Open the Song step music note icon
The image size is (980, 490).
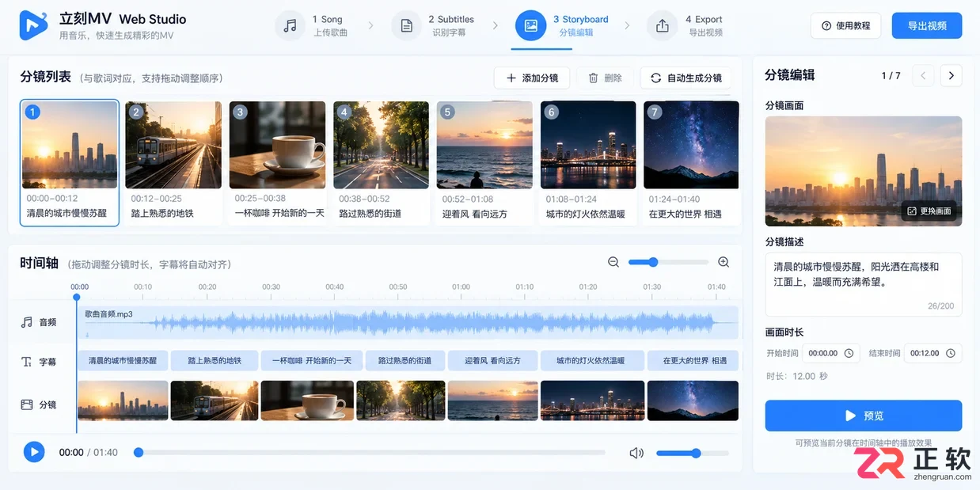(x=291, y=25)
